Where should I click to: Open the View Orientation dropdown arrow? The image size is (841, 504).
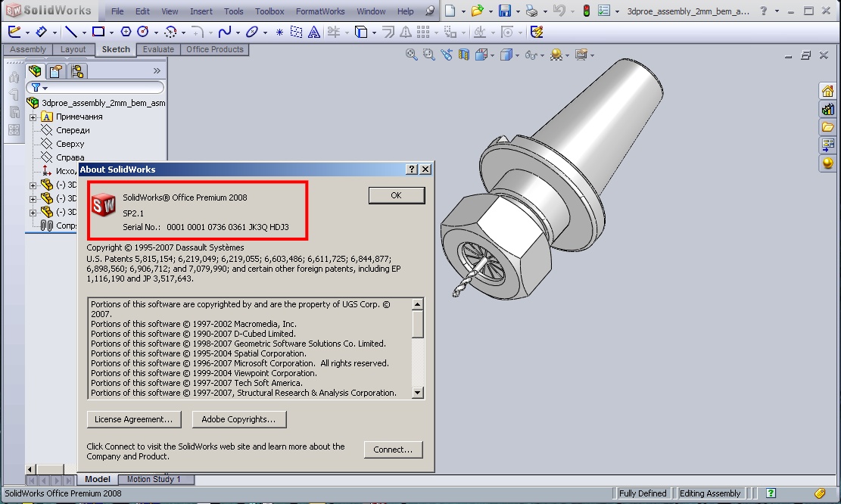[x=492, y=55]
